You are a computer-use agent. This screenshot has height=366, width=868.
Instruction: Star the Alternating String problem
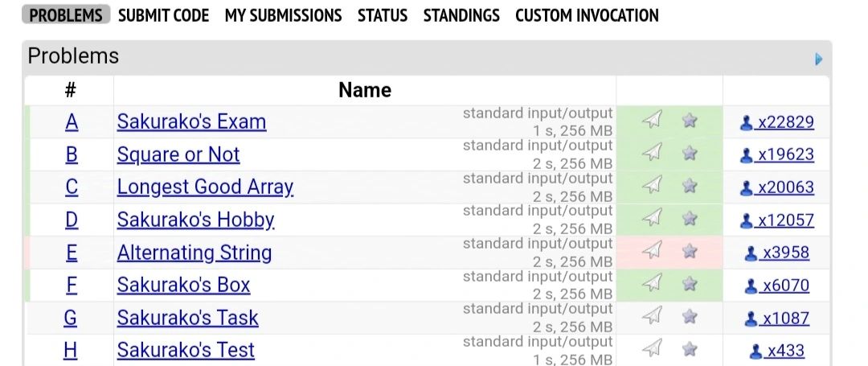pos(690,251)
